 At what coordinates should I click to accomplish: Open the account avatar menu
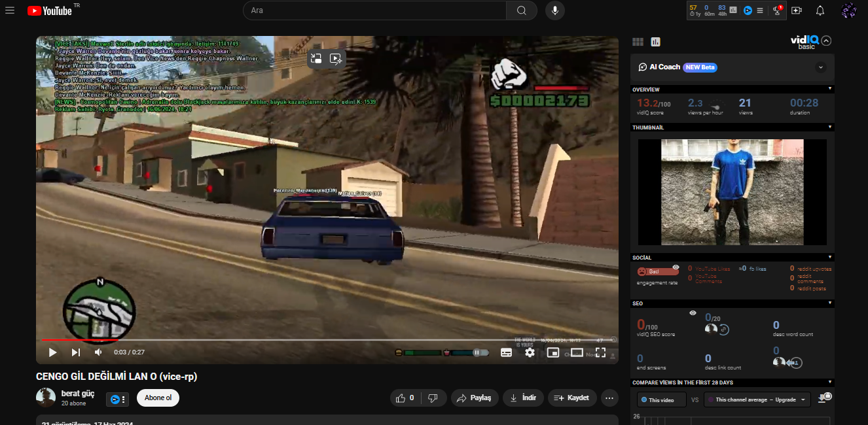click(849, 10)
